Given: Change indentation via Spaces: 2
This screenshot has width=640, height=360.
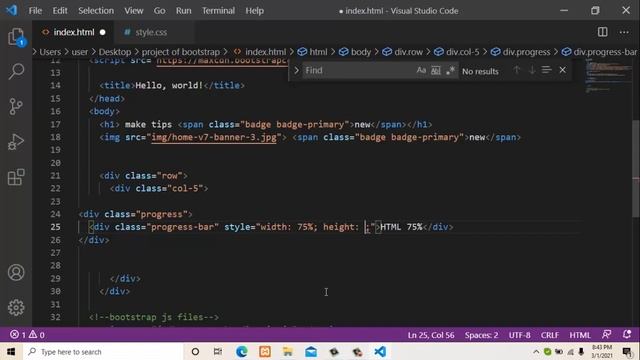Looking at the screenshot, I should pyautogui.click(x=481, y=335).
